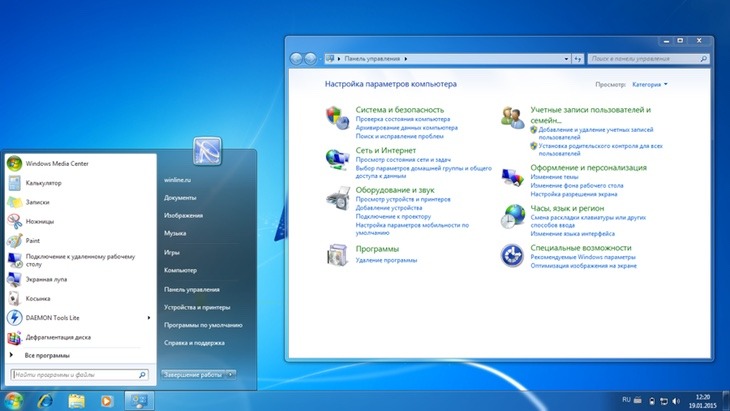Click the Оборудование и звук printer icon

point(338,198)
